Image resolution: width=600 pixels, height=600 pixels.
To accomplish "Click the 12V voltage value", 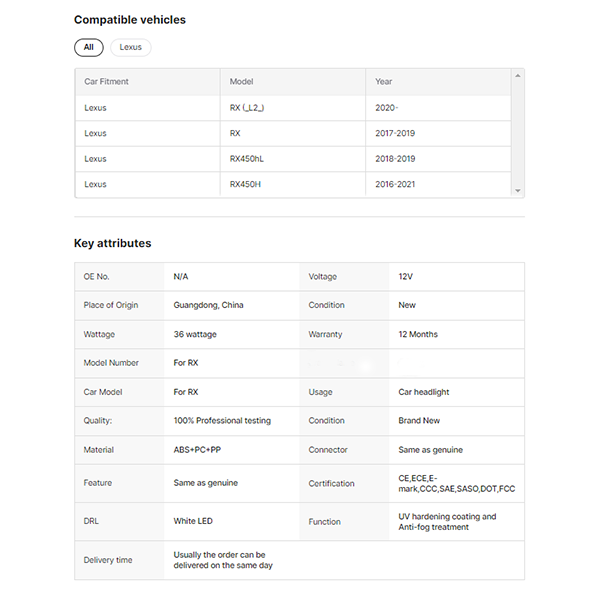I will coord(406,276).
